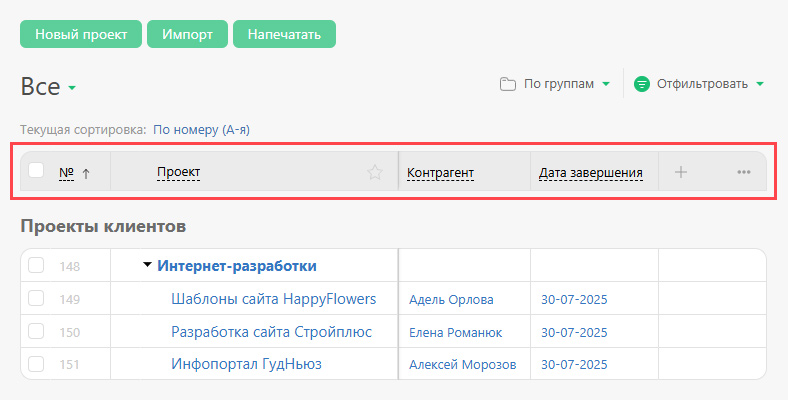Click the Проекты клиентов group heading
This screenshot has width=788, height=400.
pyautogui.click(x=103, y=226)
